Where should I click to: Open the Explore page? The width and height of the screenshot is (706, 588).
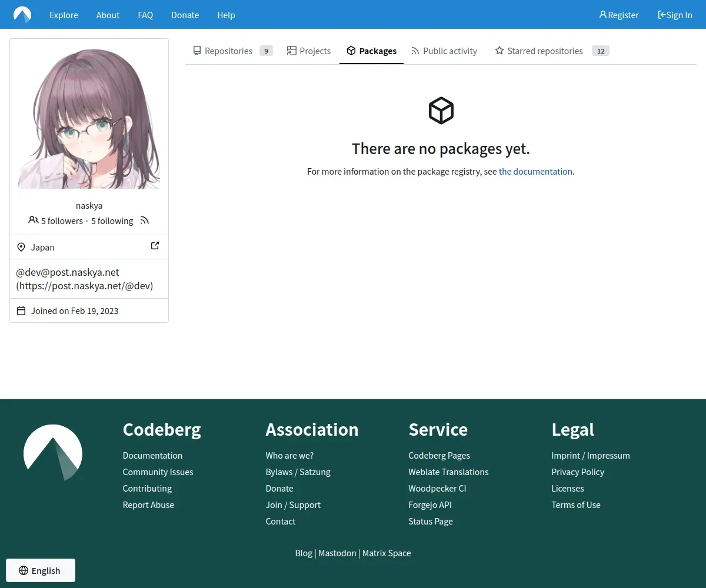tap(64, 15)
